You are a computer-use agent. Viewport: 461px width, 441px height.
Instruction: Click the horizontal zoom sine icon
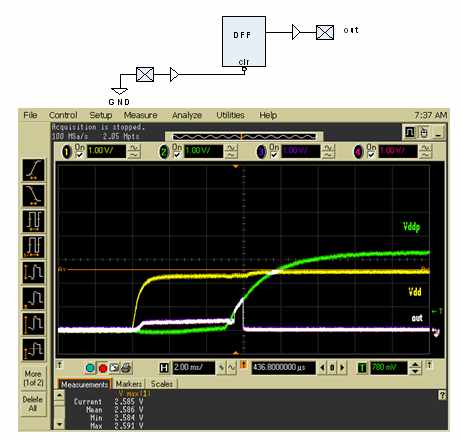pyautogui.click(x=231, y=368)
